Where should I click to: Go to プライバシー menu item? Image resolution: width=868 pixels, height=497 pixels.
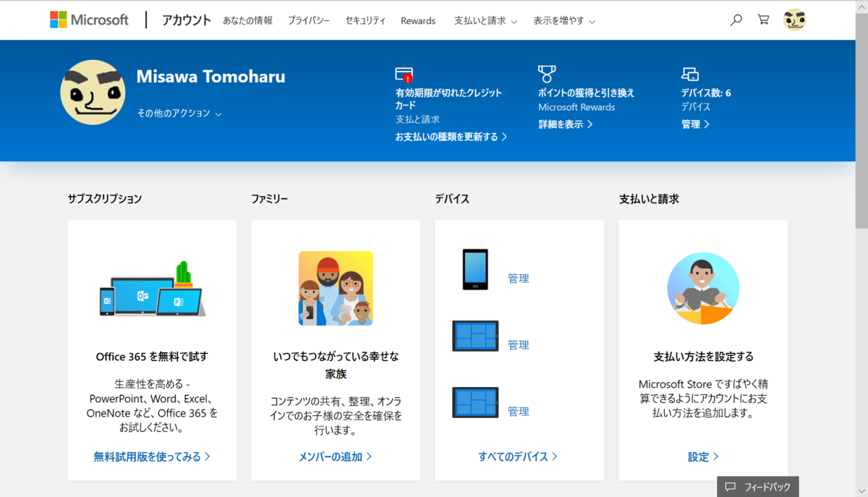(x=309, y=21)
